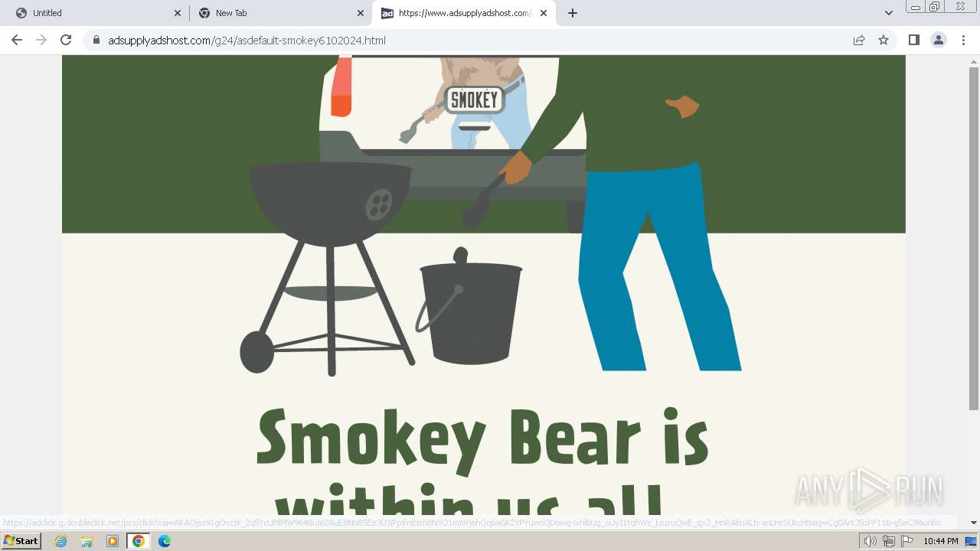The image size is (980, 551).
Task: Click the address bar URL
Action: [247, 40]
